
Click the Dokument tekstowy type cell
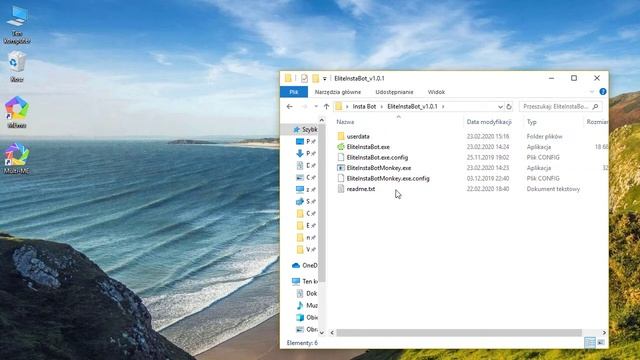coord(553,189)
